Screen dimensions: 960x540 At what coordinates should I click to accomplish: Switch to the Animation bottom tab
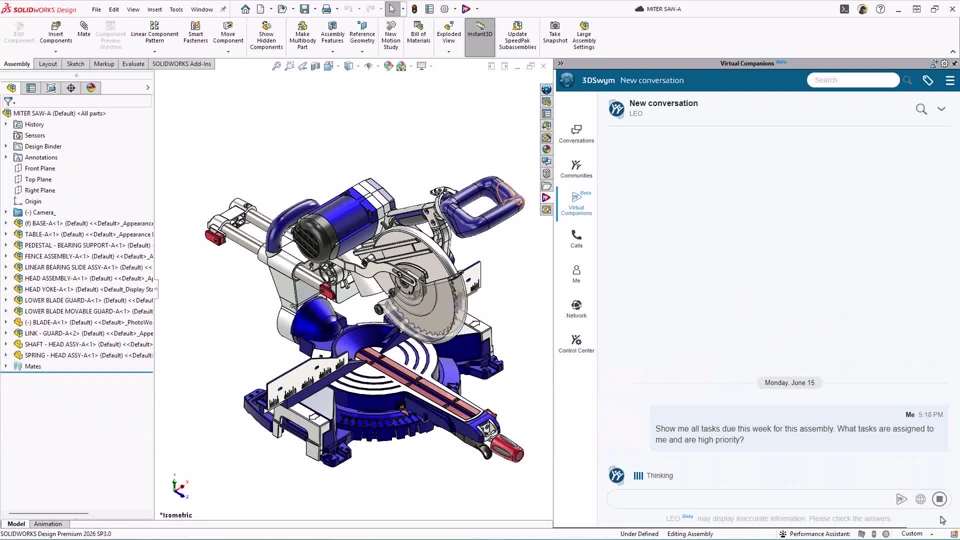pyautogui.click(x=48, y=523)
